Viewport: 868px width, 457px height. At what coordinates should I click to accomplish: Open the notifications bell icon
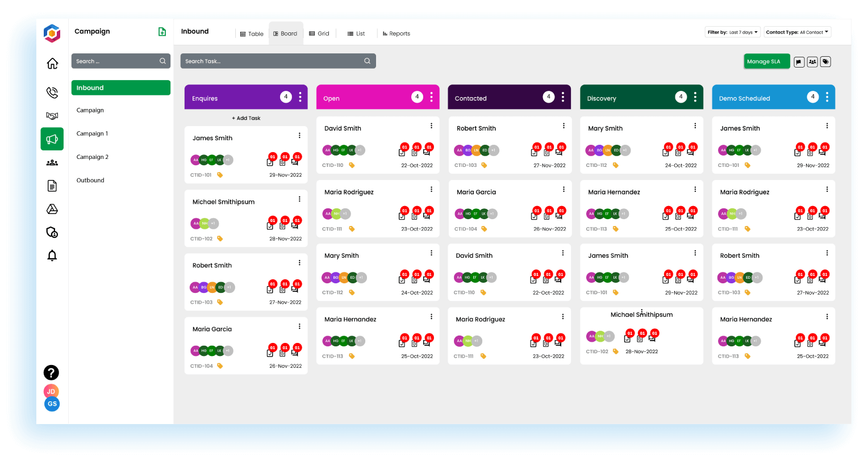[52, 255]
